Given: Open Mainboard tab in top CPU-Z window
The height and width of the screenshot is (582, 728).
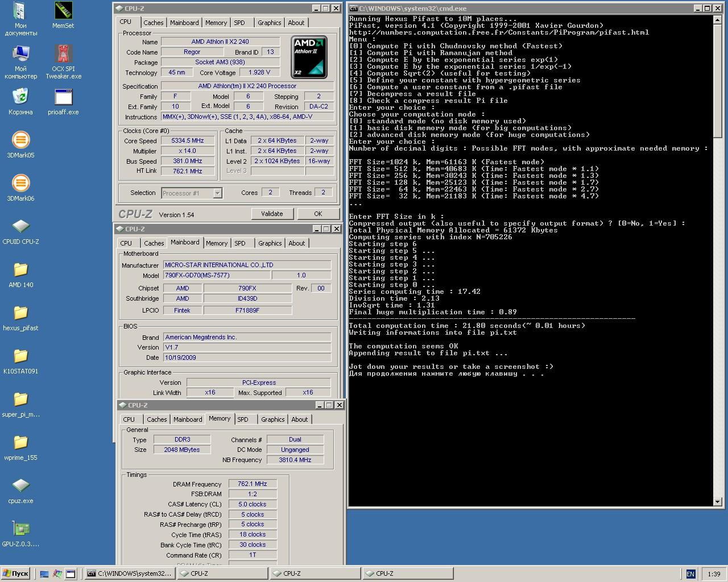Looking at the screenshot, I should (185, 23).
